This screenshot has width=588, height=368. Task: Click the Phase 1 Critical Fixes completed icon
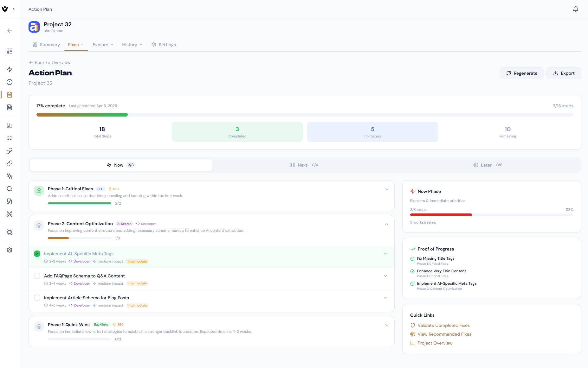pyautogui.click(x=39, y=191)
